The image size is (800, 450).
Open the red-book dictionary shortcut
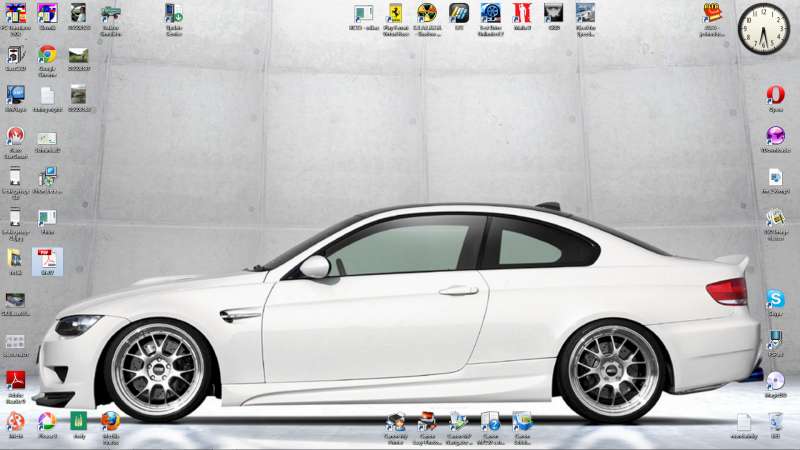[x=713, y=13]
